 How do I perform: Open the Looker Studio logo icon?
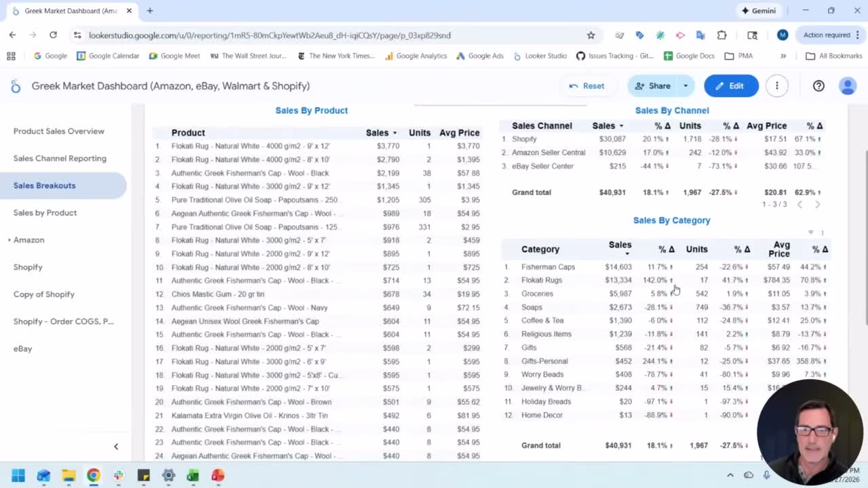pos(16,86)
